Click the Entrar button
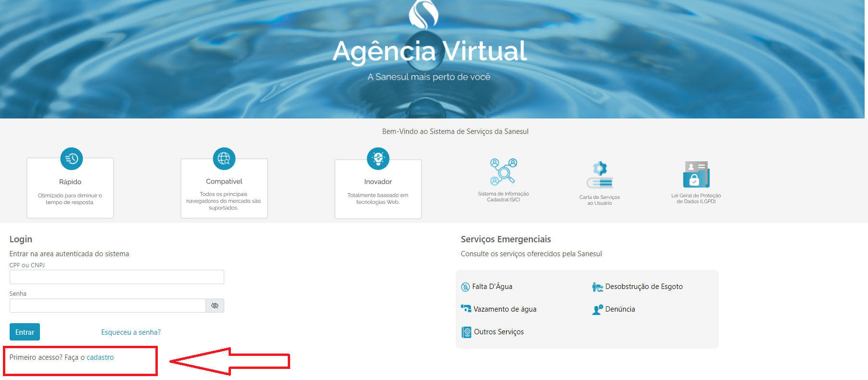868x380 pixels. (25, 332)
